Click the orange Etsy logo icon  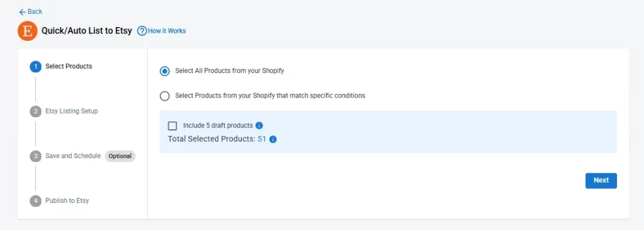28,31
